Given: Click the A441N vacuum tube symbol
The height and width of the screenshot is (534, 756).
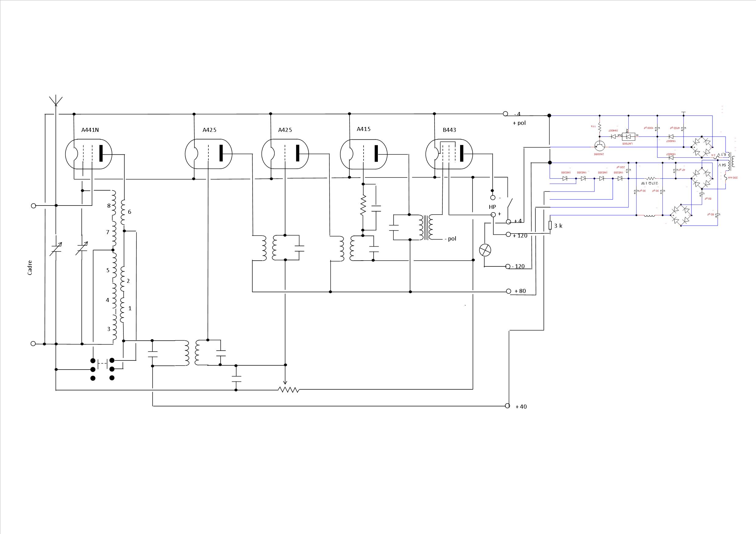Looking at the screenshot, I should (x=89, y=154).
